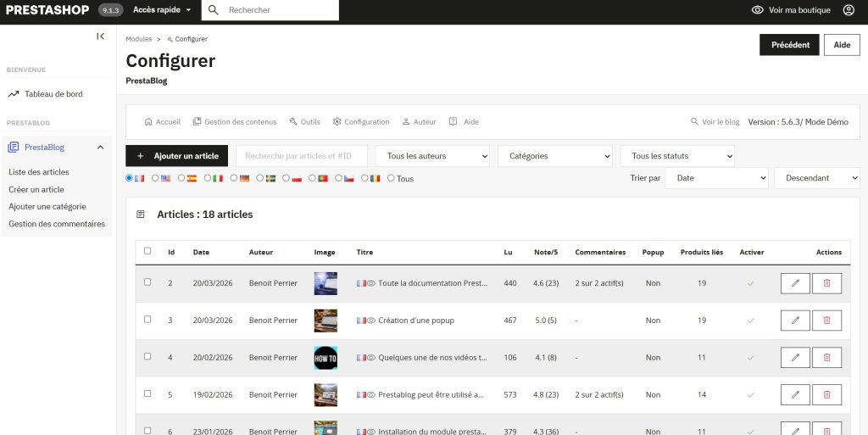Open the user profile icon

[x=849, y=10]
